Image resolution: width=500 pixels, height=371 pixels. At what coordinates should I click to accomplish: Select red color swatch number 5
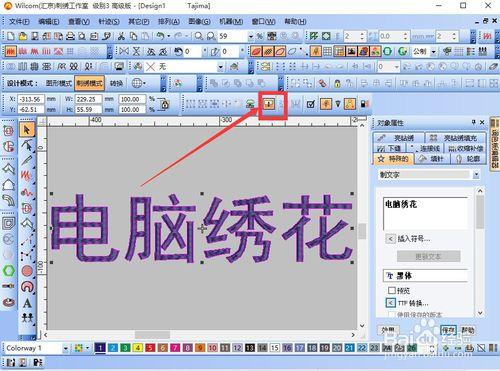click(150, 348)
